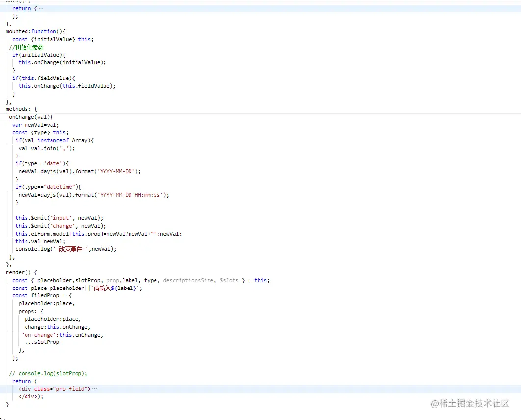
Task: Click the 'change:this.onChange,' line
Action: click(57, 327)
